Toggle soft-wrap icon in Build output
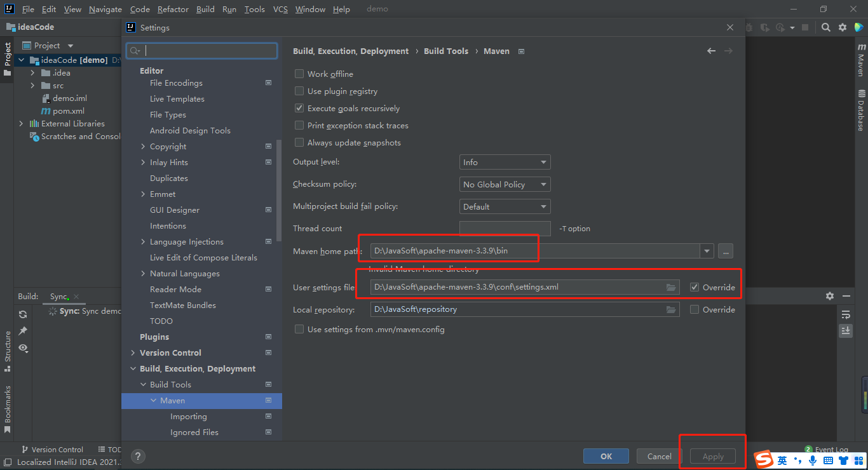This screenshot has width=868, height=470. (846, 314)
